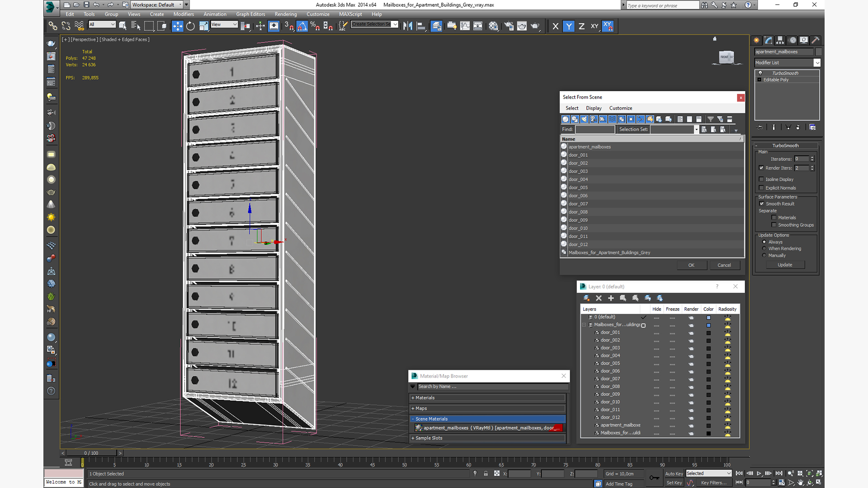
Task: Open Create Selection Set dropdown
Action: click(375, 24)
